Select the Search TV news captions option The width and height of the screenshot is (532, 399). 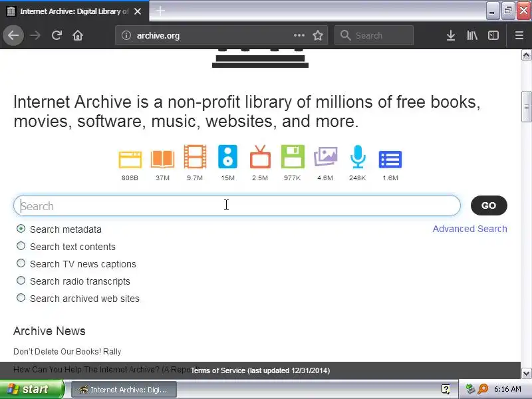click(21, 263)
